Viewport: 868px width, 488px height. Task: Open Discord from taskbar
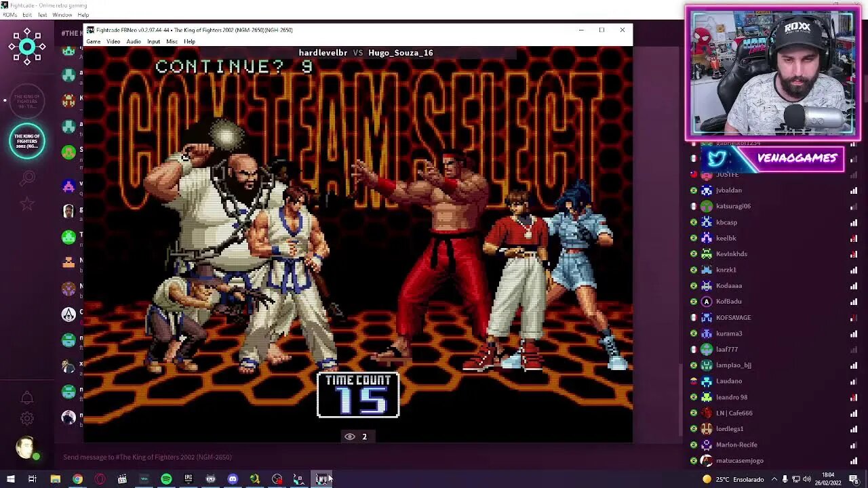[x=233, y=479]
